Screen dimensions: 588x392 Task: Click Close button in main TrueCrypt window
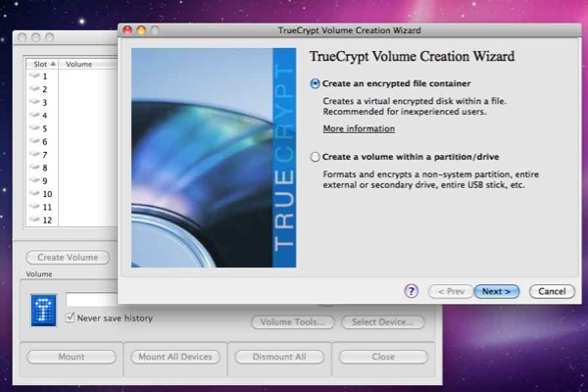(x=383, y=357)
